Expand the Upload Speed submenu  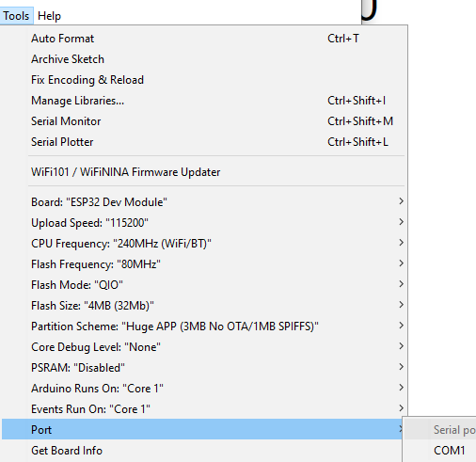(203, 223)
